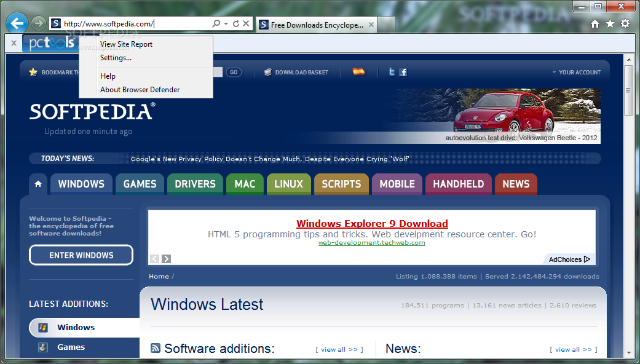
Task: Open a new blank tab
Action: pos(387,25)
